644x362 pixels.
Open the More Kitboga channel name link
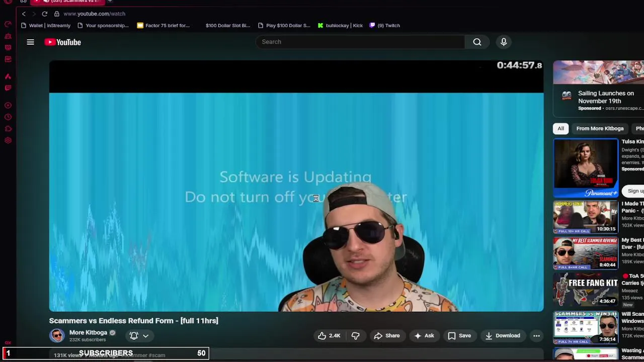point(88,332)
